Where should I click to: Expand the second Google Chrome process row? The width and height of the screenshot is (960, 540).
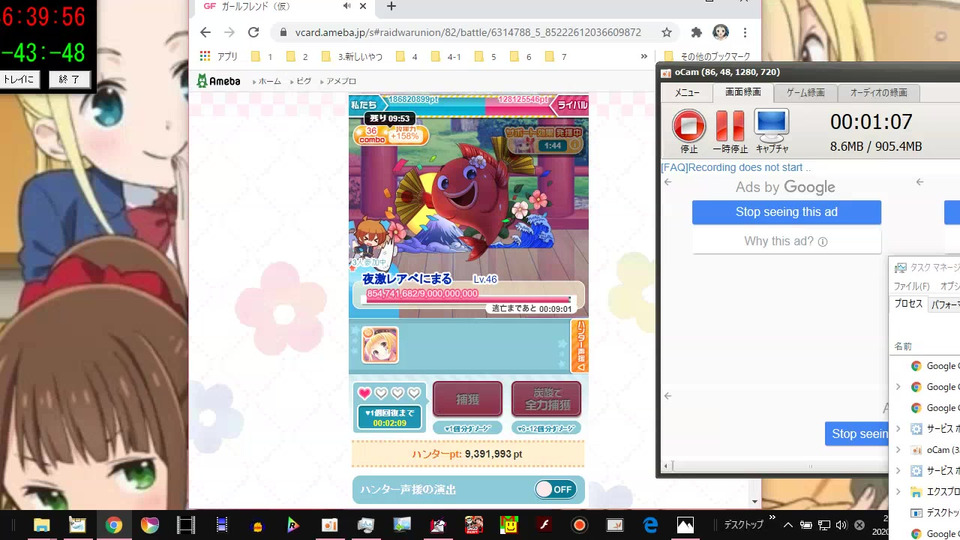[x=898, y=387]
